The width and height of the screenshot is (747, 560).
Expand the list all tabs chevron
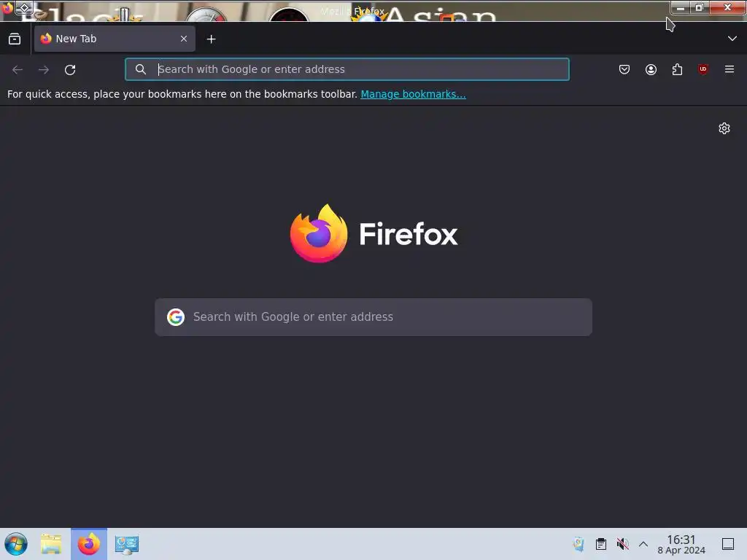pos(732,39)
